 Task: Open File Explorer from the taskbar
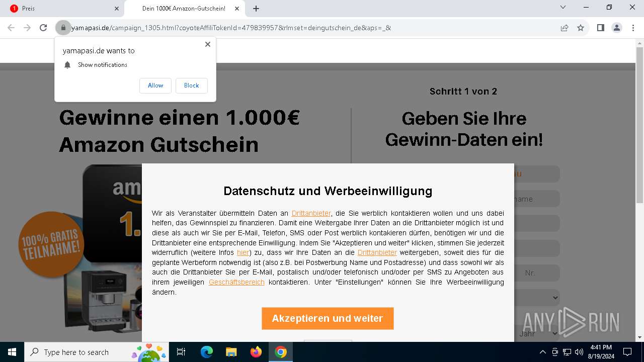point(231,352)
